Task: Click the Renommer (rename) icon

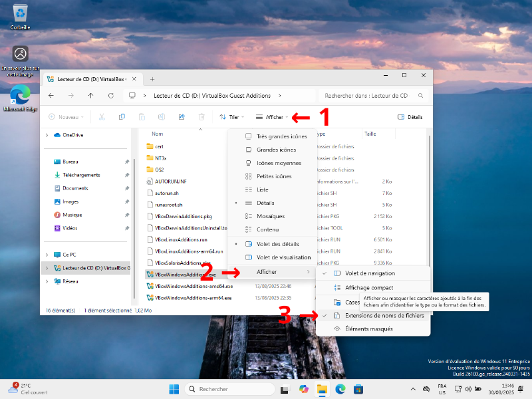Action: point(160,116)
